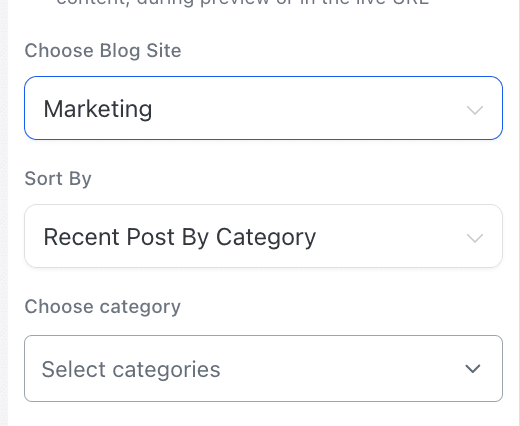Screen dimensions: 520x426
Task: Focus the blue-outlined Marketing select box
Action: 263,108
